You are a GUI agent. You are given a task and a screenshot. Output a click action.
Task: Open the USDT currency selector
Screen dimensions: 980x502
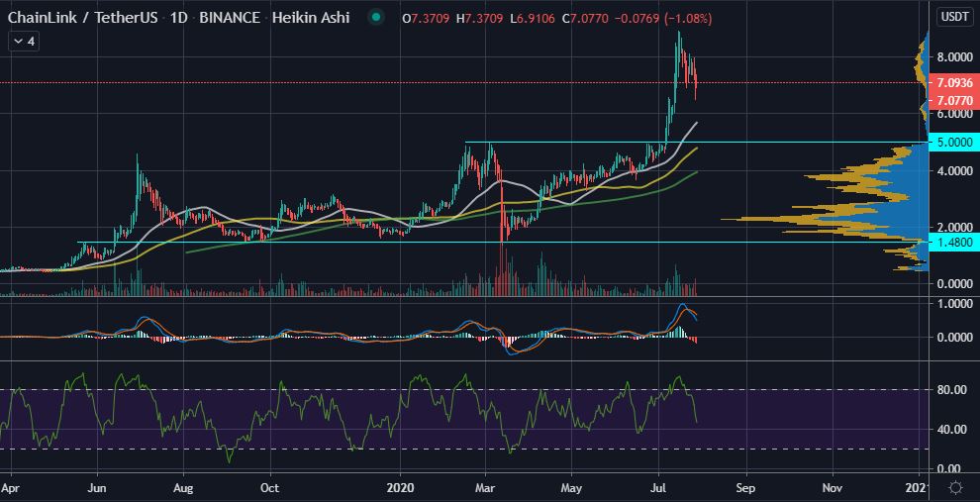pos(954,17)
